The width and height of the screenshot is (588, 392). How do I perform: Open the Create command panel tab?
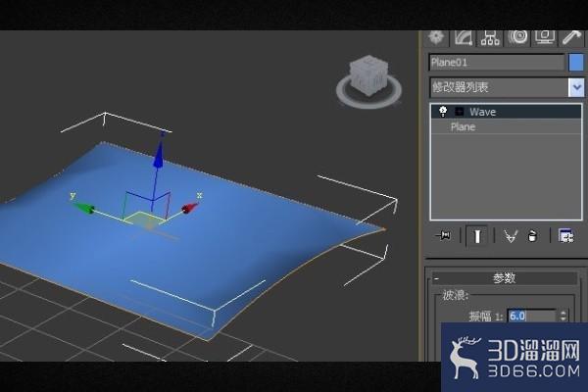pos(436,37)
